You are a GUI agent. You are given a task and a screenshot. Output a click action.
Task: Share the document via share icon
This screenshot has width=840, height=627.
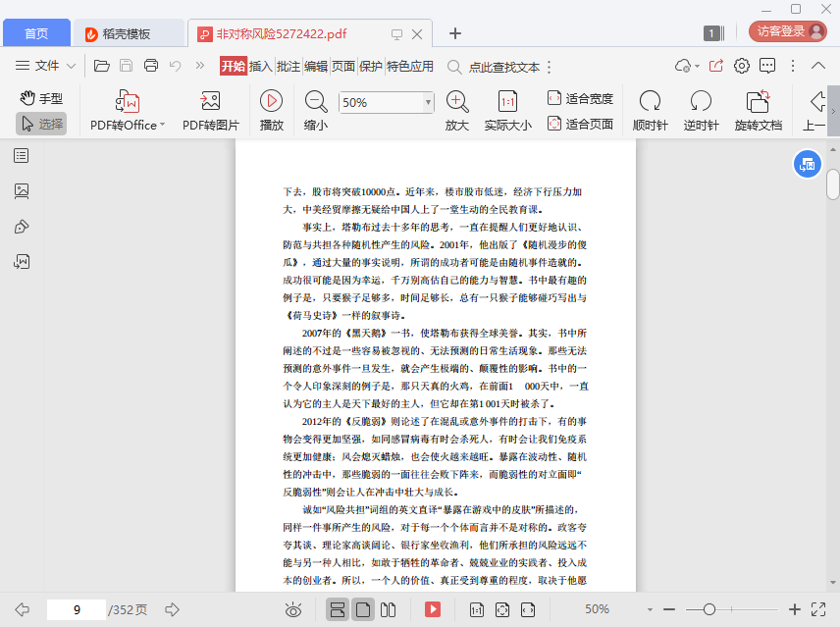[x=716, y=66]
